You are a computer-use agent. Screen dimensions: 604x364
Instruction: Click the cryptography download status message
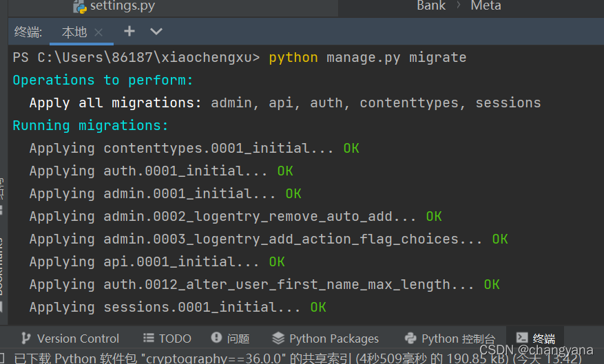298,358
